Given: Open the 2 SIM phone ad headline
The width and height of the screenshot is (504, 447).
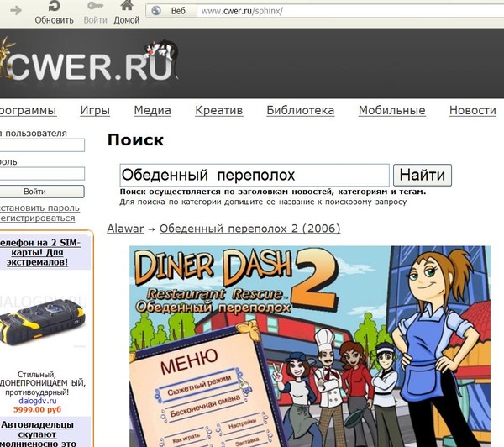Looking at the screenshot, I should tap(39, 252).
